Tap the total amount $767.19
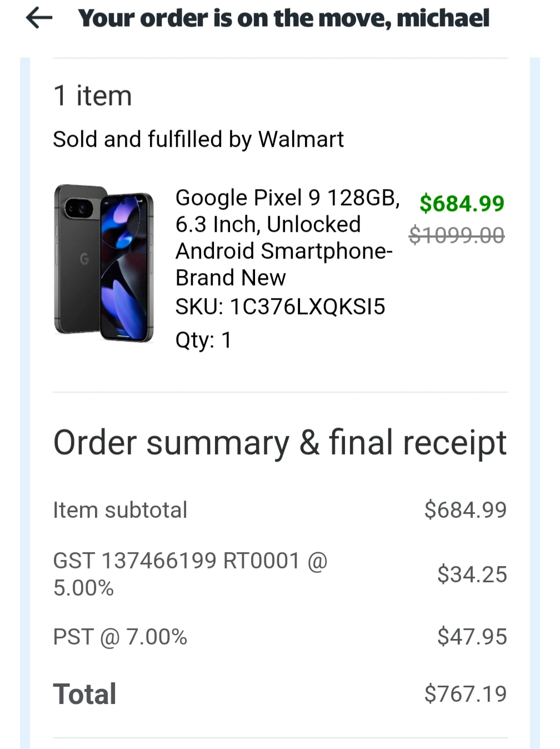560x749 pixels. 465,694
